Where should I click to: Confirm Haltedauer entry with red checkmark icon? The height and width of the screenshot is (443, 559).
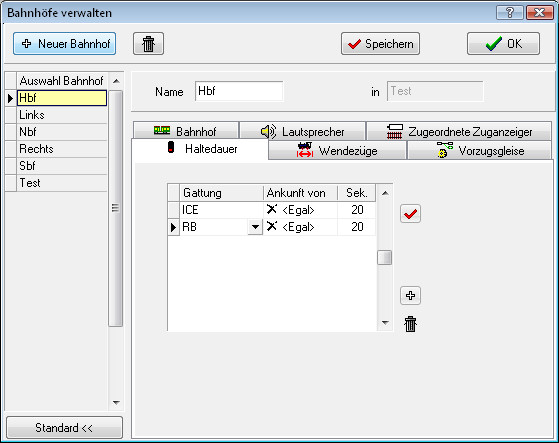tap(410, 214)
